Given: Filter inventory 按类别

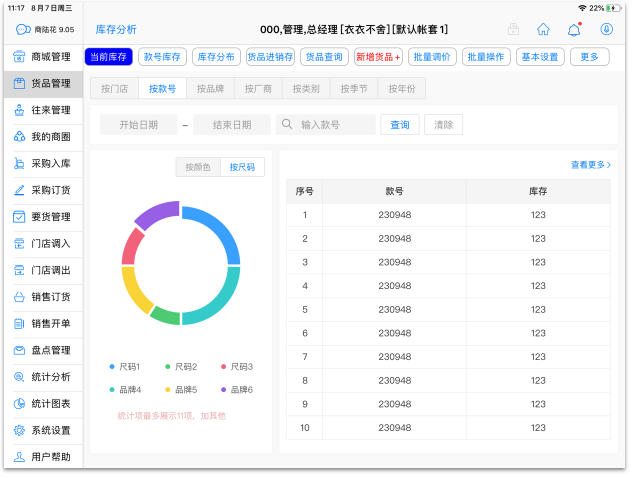Looking at the screenshot, I should pos(306,89).
